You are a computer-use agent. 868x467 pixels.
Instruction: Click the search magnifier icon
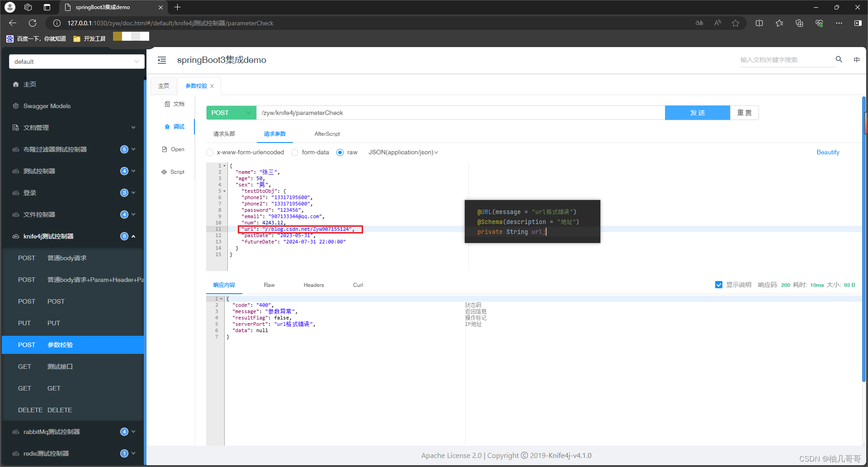click(x=839, y=59)
